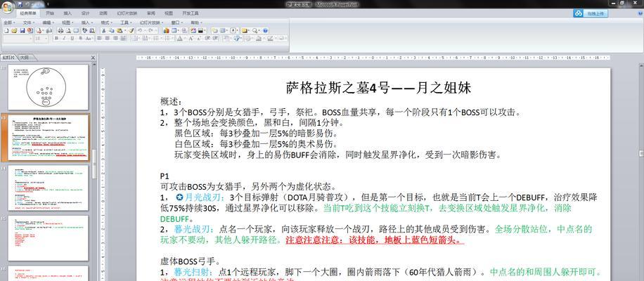644x281 pixels.
Task: Switch to the 审阅 ribbon tab
Action: (151, 13)
